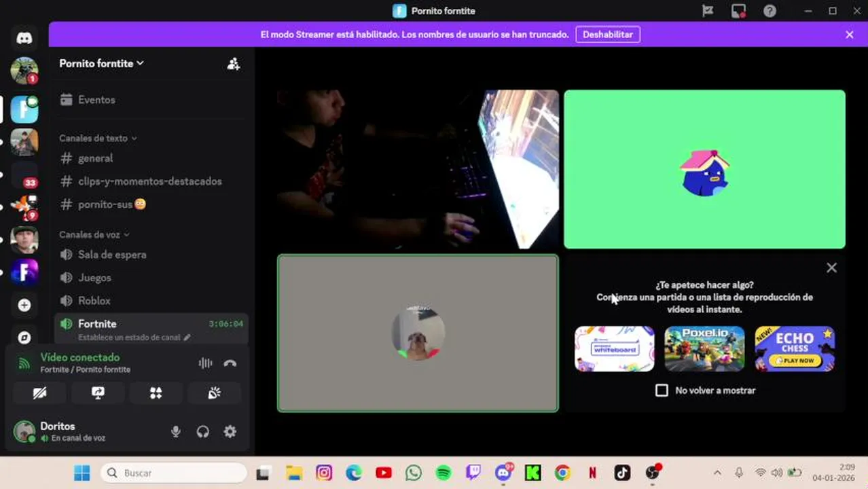
Task: Click the screen icon with red dot in title bar
Action: [738, 11]
